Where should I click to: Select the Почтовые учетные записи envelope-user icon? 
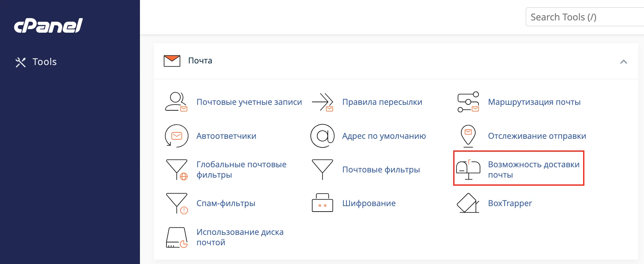[x=177, y=102]
